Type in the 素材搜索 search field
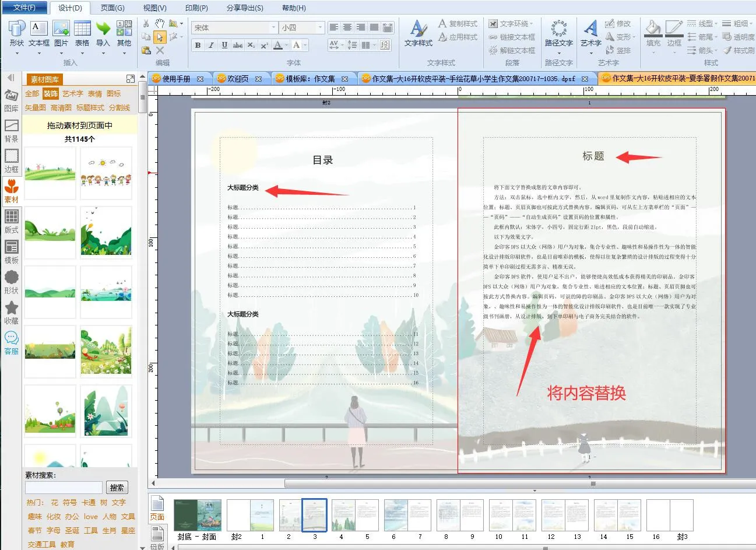 (64, 488)
